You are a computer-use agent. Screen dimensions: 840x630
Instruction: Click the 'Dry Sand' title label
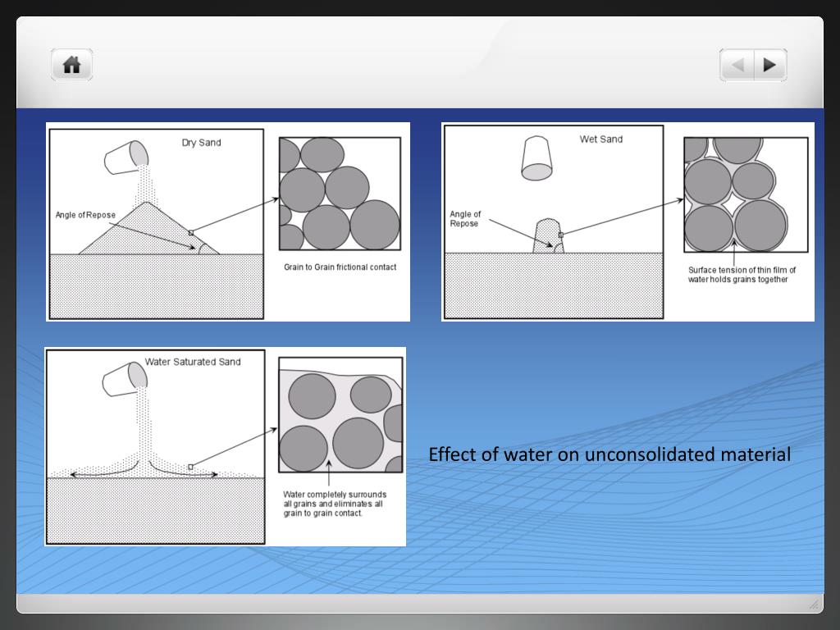[x=202, y=143]
